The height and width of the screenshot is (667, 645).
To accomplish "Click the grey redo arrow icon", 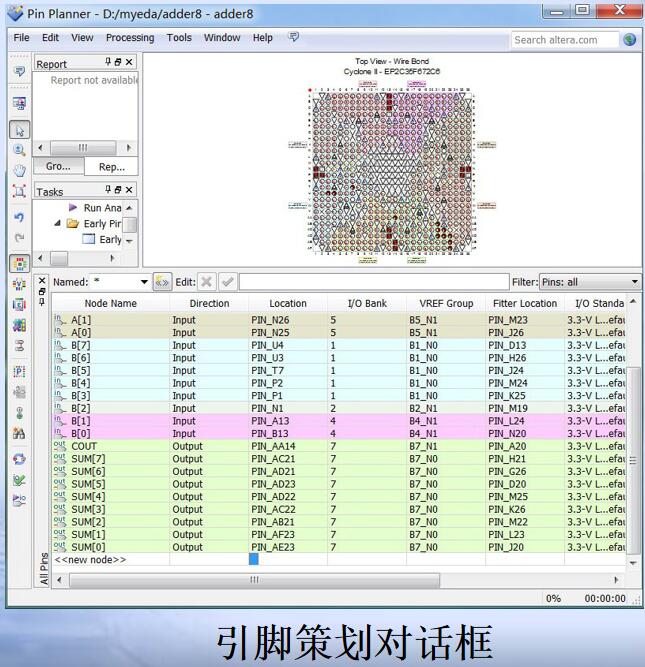I will pyautogui.click(x=19, y=238).
